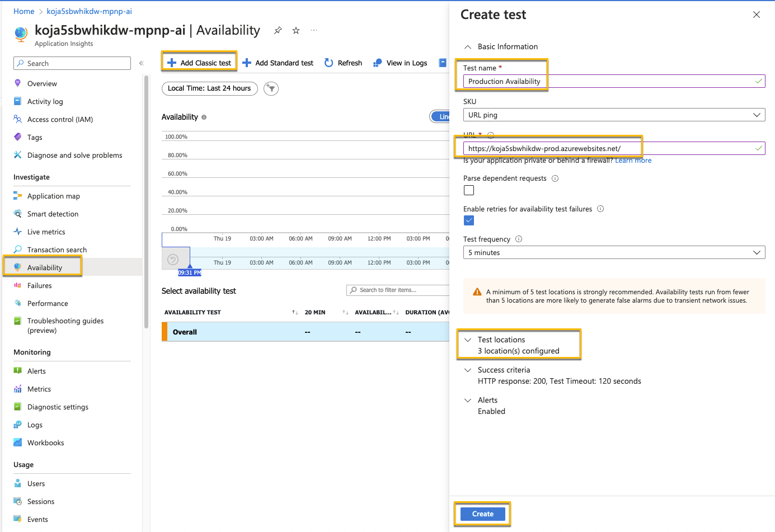Click Live metrics pulse icon
775x532 pixels.
click(18, 232)
